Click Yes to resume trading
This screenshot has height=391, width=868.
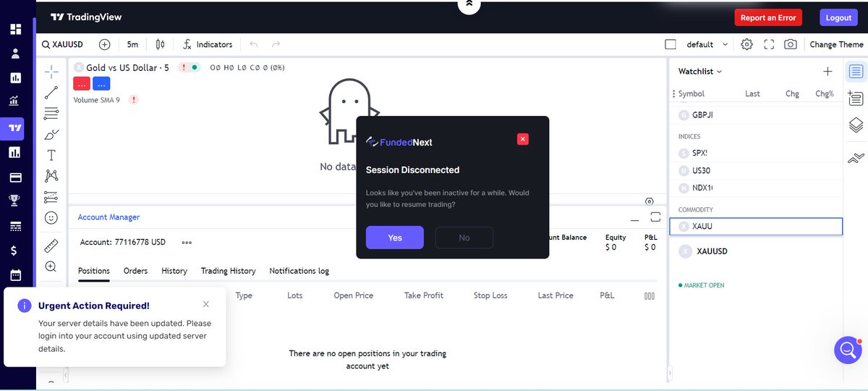coord(395,237)
